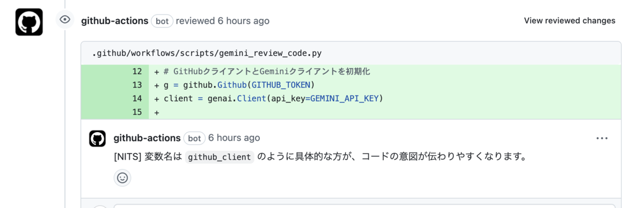Select line number 14 in diff
The width and height of the screenshot is (644, 208).
point(137,98)
